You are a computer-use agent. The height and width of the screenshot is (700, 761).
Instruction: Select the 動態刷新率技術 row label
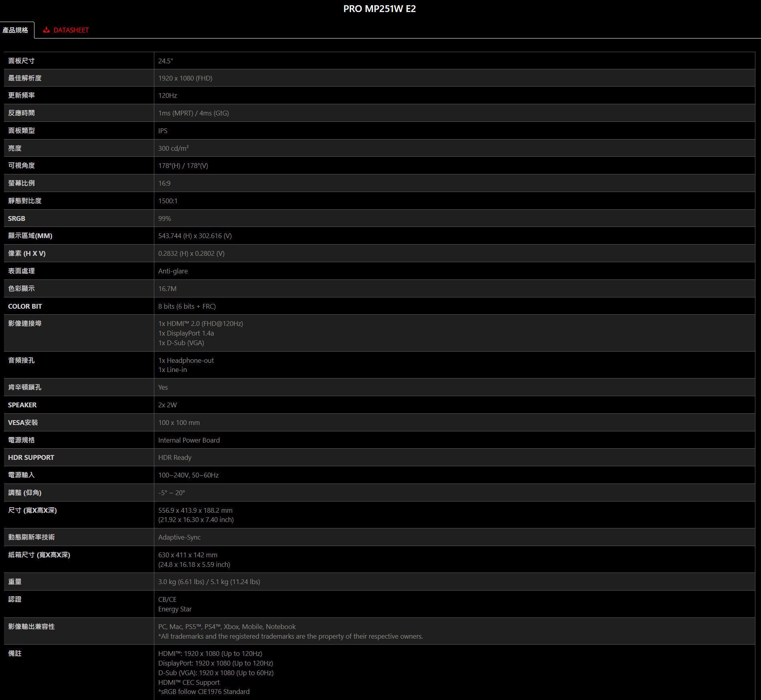pos(31,537)
